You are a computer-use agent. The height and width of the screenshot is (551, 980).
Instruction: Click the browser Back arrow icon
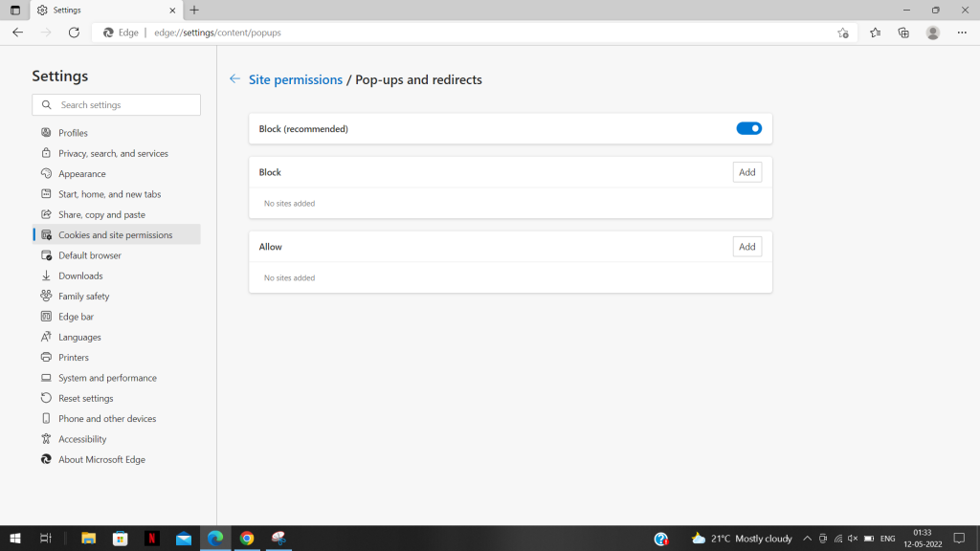17,33
